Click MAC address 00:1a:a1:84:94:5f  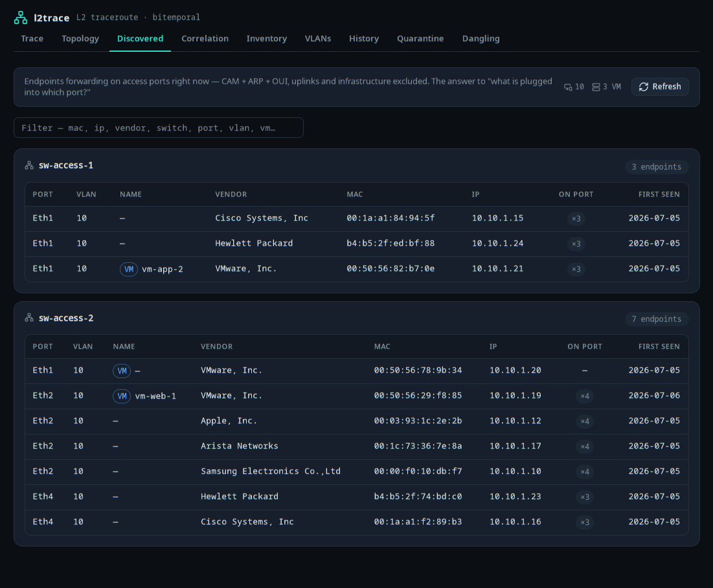390,218
